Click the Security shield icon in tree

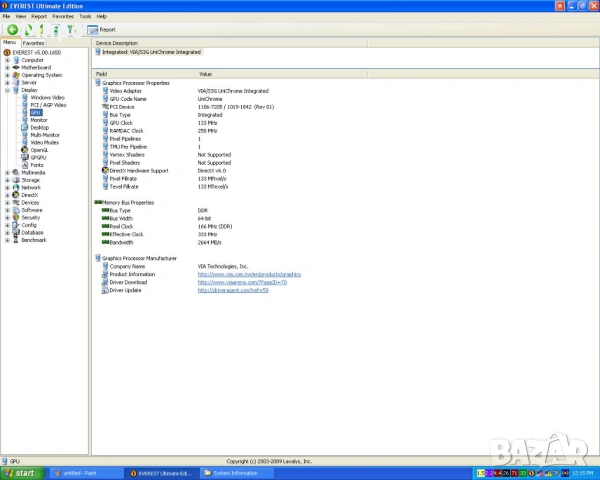click(16, 217)
